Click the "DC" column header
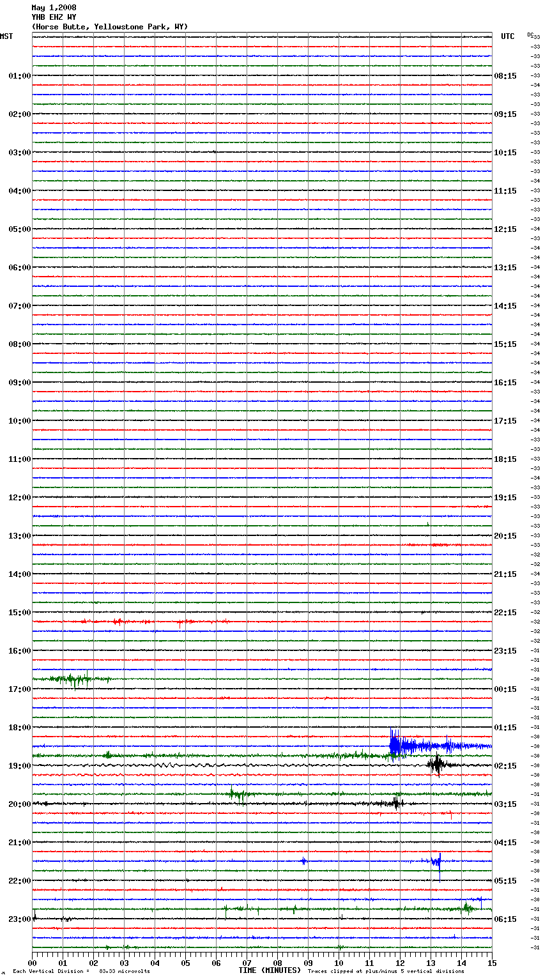The height and width of the screenshot is (980, 543). tap(530, 34)
